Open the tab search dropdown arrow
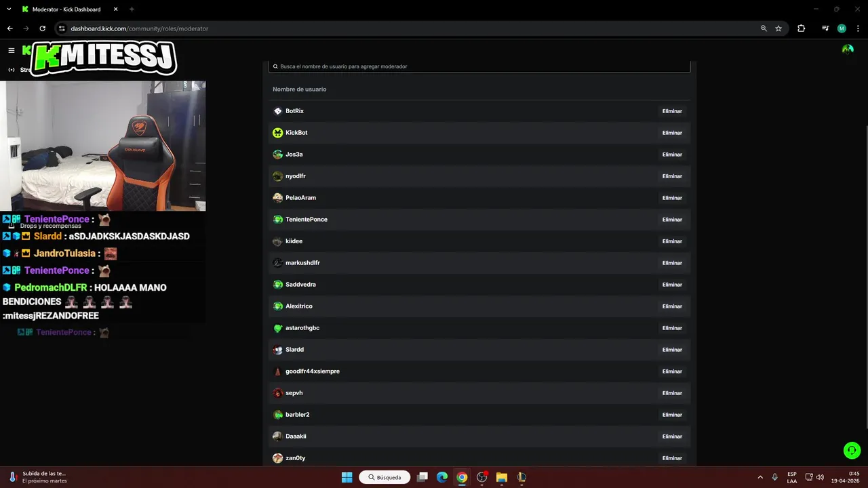Viewport: 868px width, 488px height. [9, 9]
